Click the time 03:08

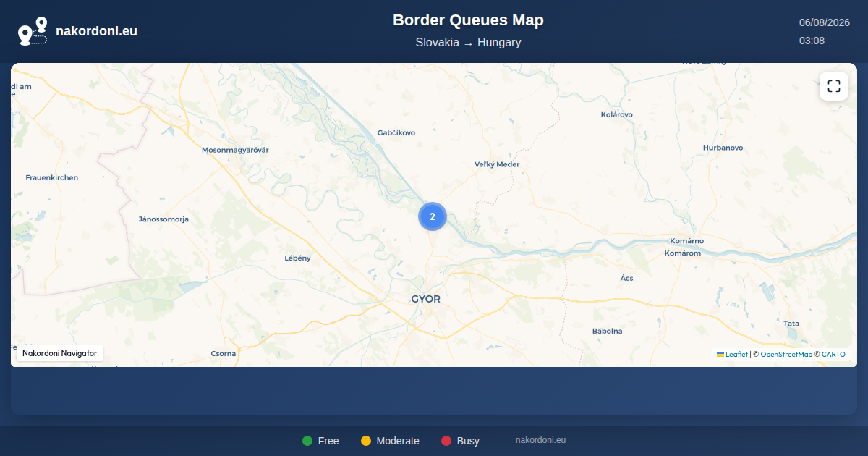812,41
